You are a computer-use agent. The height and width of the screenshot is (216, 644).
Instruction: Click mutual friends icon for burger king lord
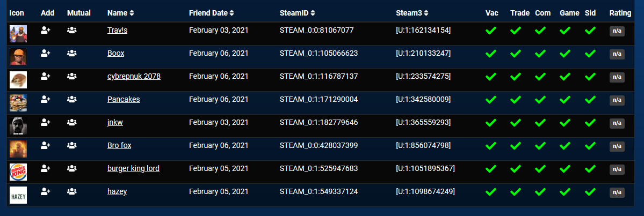(x=71, y=169)
